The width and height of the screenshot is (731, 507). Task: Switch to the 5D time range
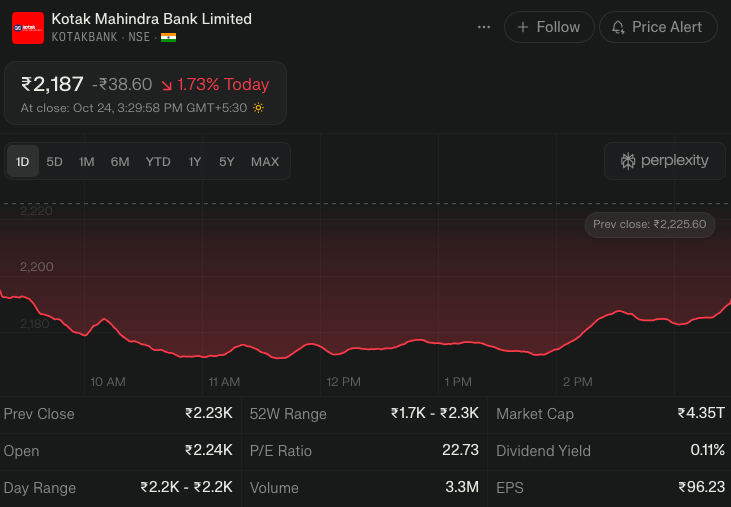54,161
